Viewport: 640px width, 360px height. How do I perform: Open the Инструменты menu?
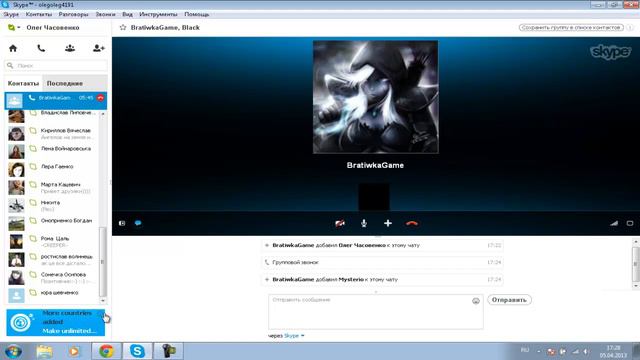click(x=158, y=14)
